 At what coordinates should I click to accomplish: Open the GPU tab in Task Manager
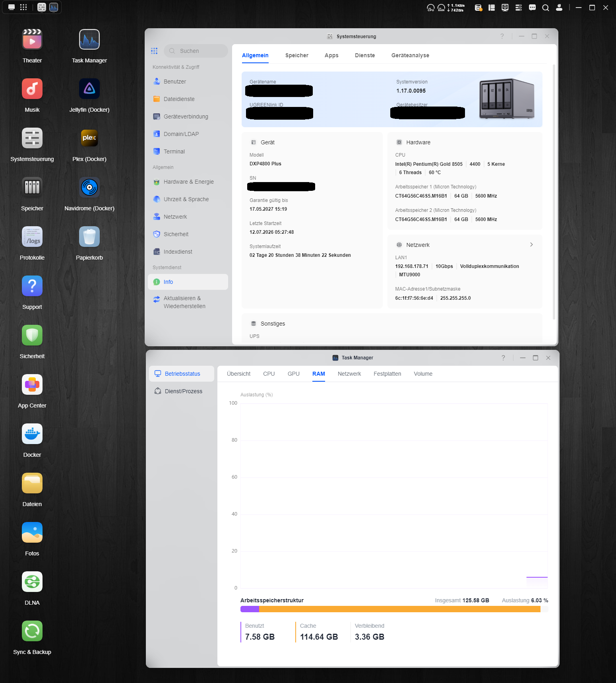click(294, 374)
